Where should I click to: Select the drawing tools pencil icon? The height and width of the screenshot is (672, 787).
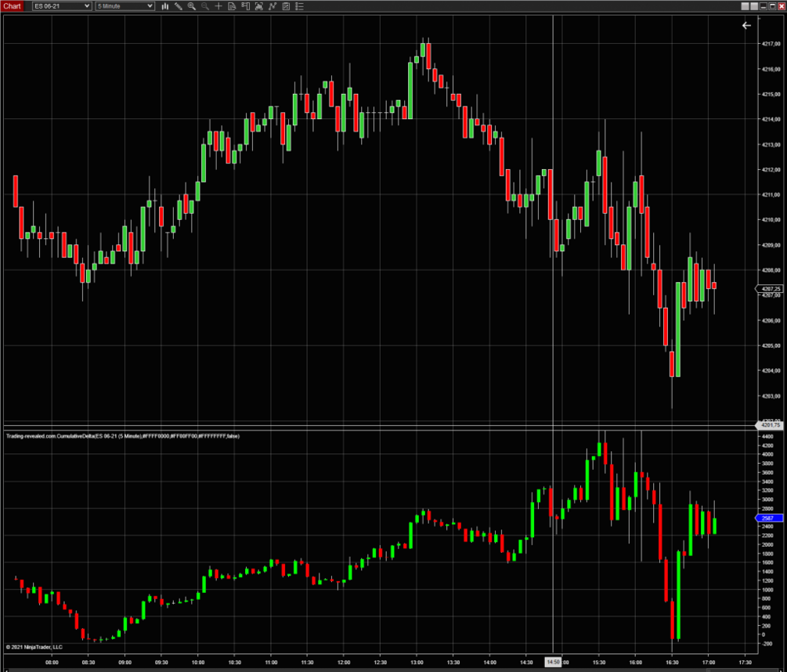click(x=179, y=6)
